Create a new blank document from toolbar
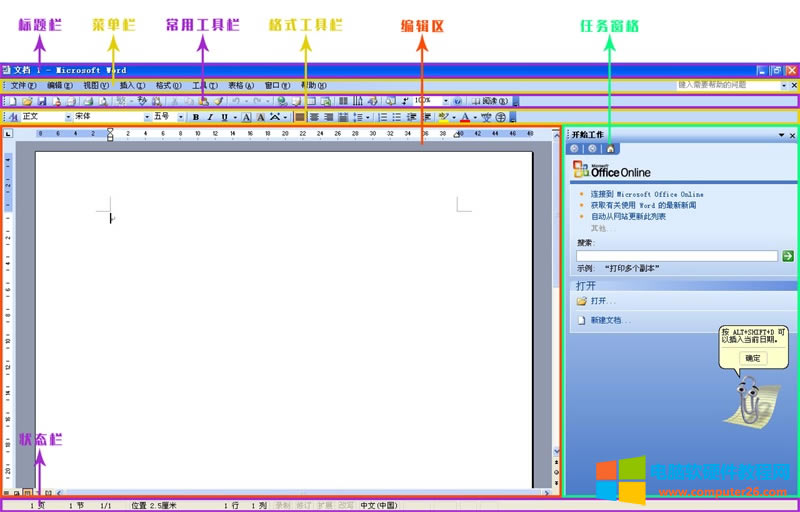 (12, 101)
